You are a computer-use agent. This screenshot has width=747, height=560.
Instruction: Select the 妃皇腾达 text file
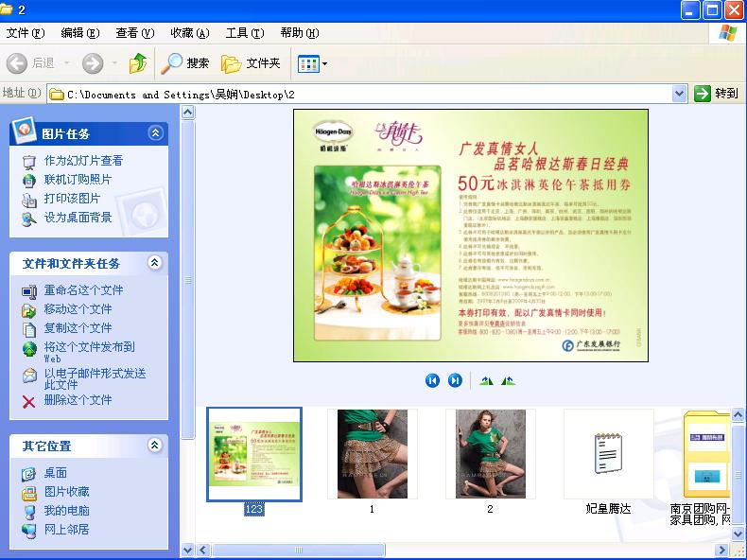[x=608, y=454]
